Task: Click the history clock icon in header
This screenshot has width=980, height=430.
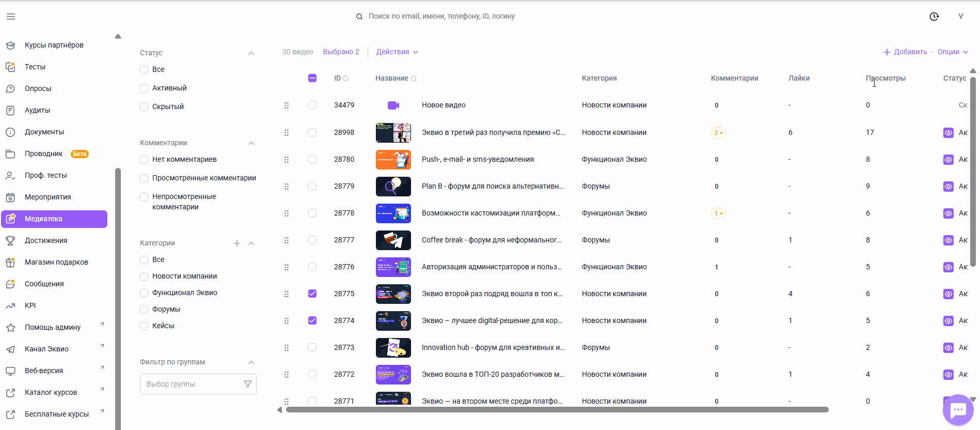Action: point(934,17)
